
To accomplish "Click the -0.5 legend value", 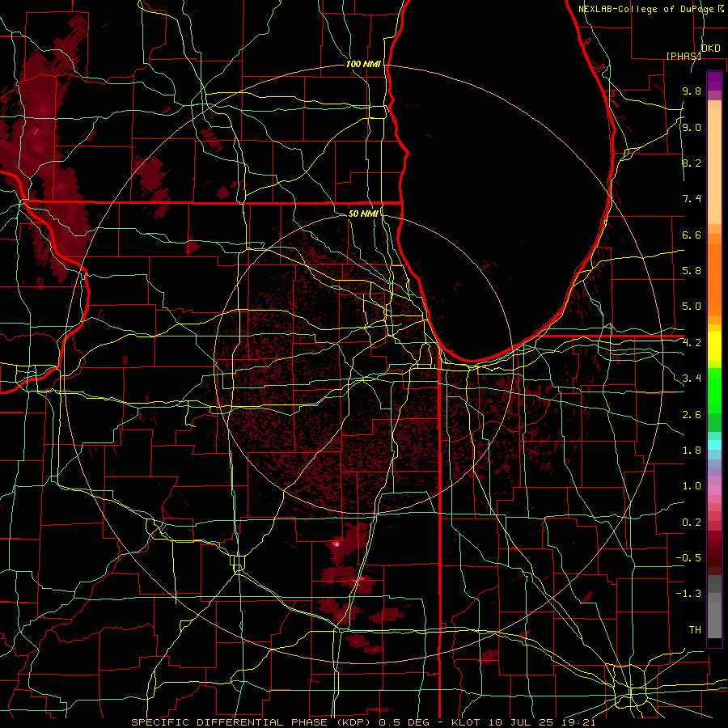I will (688, 557).
